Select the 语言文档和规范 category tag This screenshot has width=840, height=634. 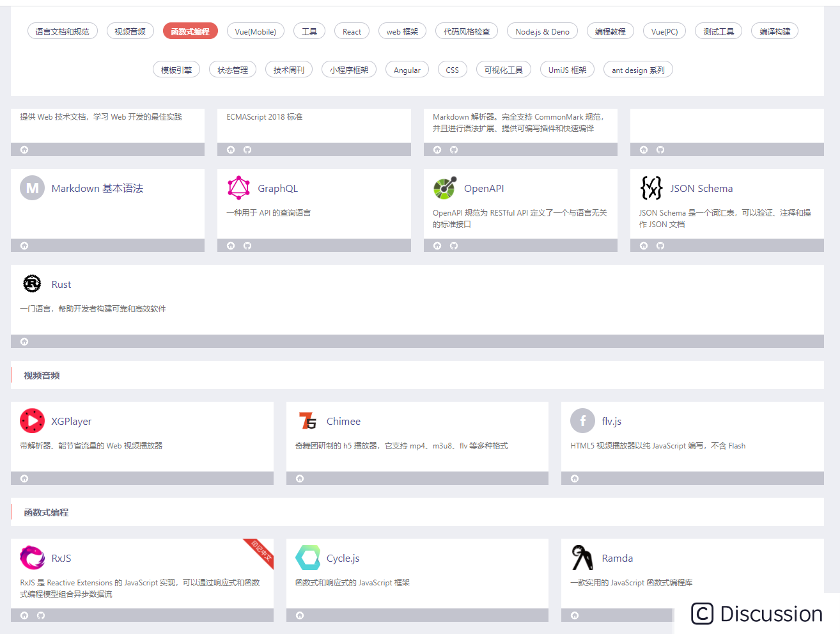pos(63,31)
